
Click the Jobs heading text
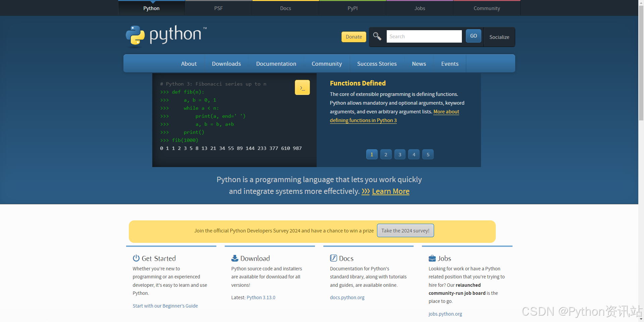point(444,258)
